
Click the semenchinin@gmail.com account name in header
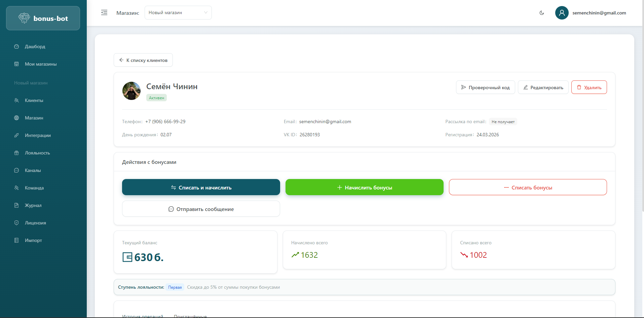599,13
